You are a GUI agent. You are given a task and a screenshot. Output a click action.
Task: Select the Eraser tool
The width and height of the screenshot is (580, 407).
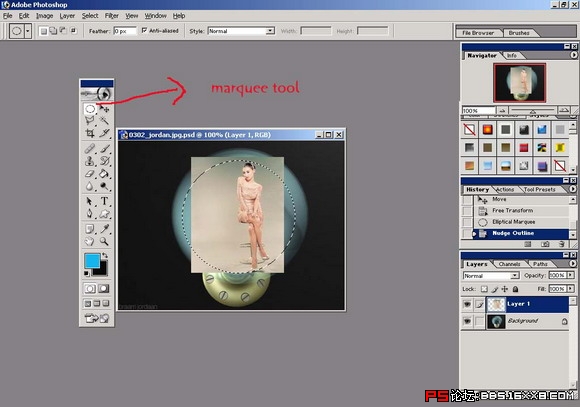point(90,174)
